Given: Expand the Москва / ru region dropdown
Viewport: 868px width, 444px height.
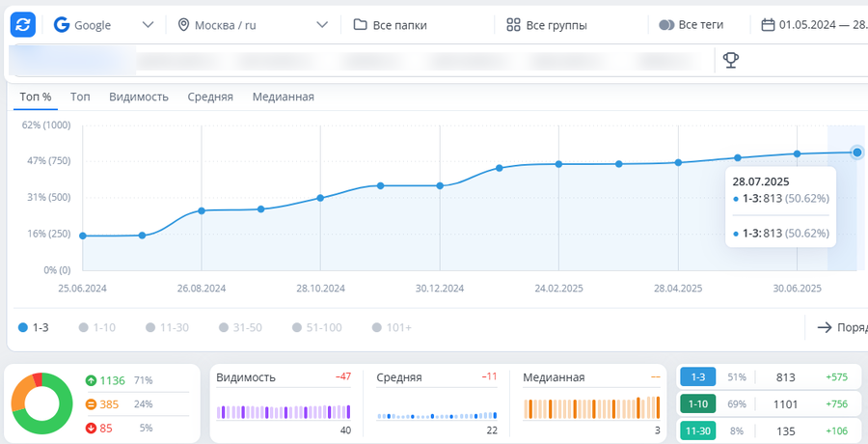Looking at the screenshot, I should (x=253, y=25).
